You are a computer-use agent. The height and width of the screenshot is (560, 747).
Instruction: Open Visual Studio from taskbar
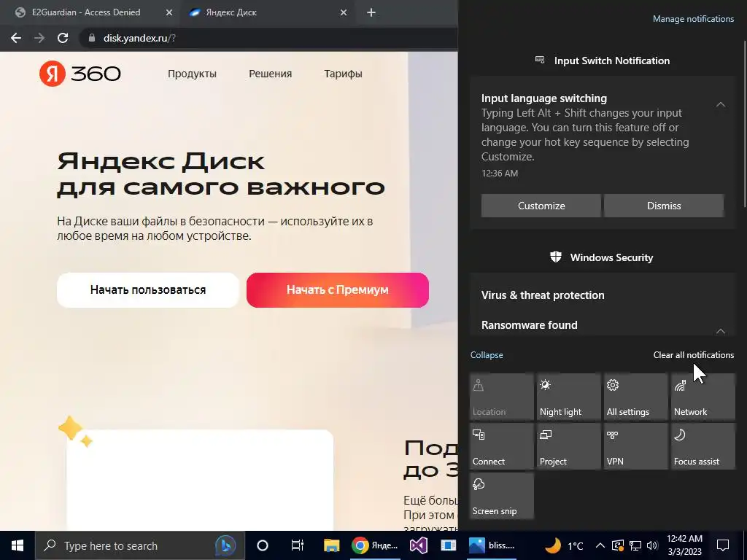(x=418, y=545)
